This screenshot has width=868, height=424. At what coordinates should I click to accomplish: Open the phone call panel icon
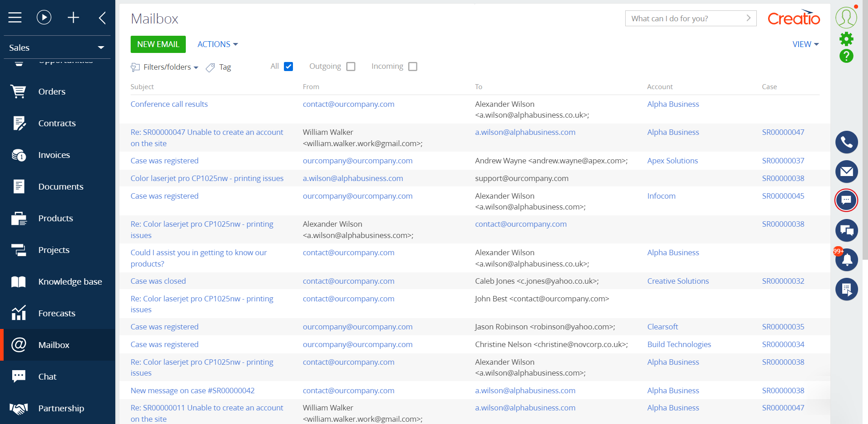(846, 143)
